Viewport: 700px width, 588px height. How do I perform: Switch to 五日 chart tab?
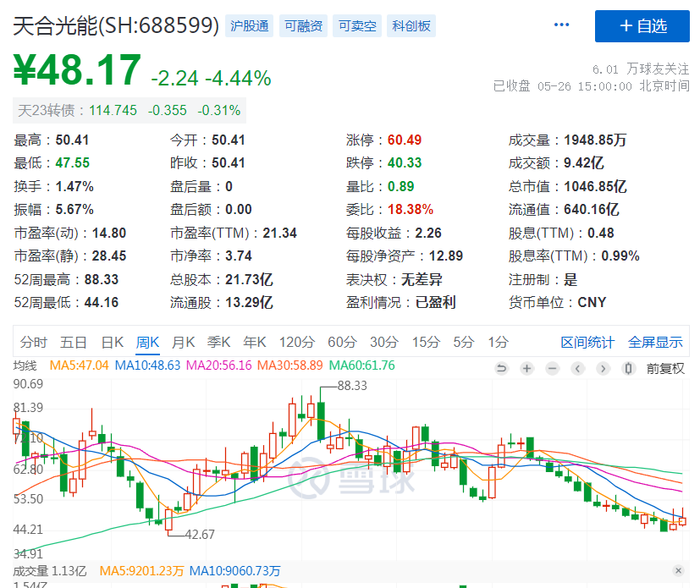[73, 342]
